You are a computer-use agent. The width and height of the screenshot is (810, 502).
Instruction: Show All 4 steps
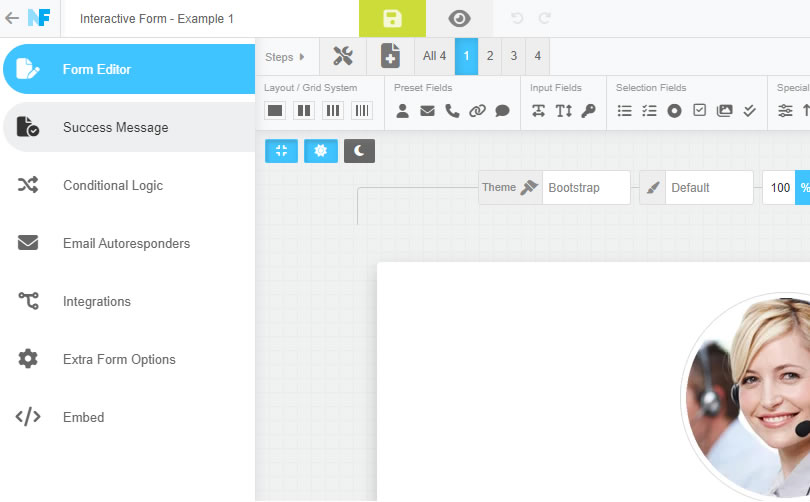434,56
